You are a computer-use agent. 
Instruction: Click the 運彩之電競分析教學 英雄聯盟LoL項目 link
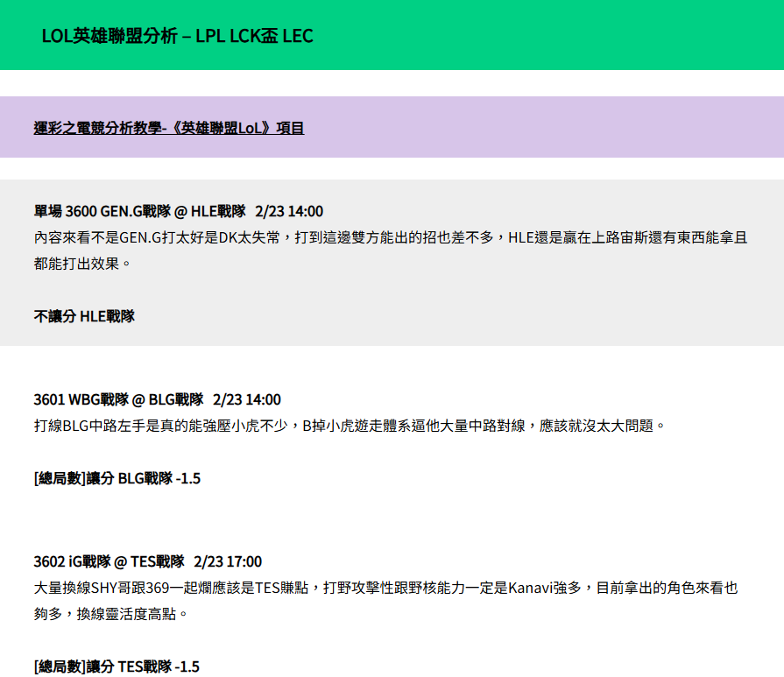pos(169,128)
